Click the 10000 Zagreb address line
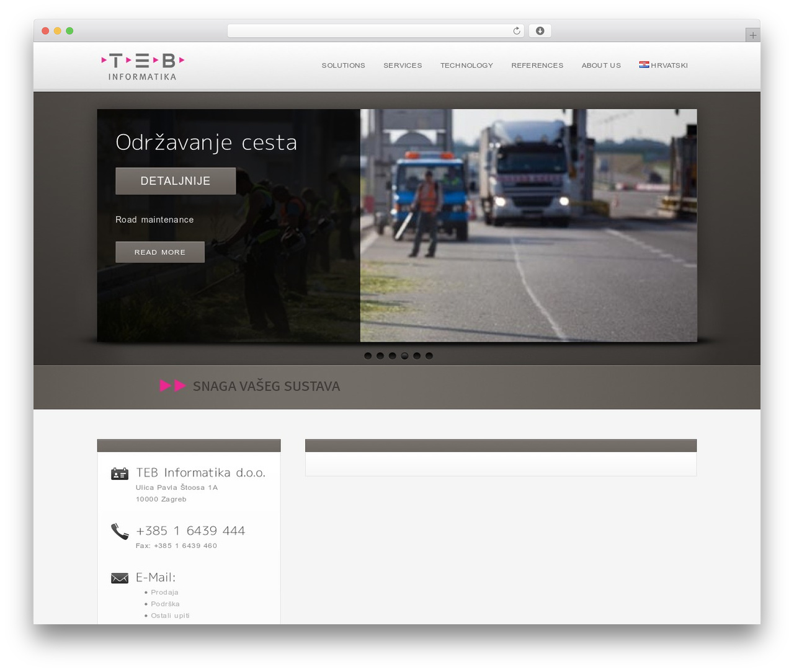This screenshot has width=794, height=672. point(161,499)
